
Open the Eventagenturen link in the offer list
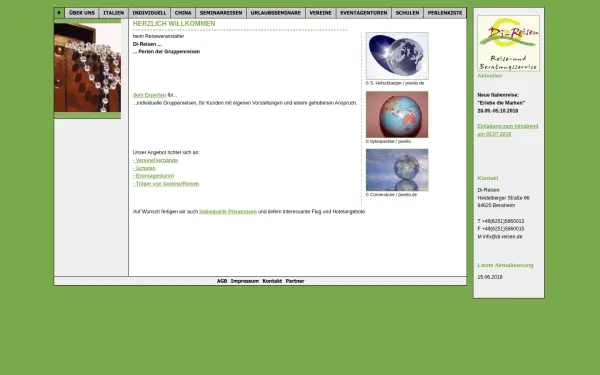pos(153,176)
